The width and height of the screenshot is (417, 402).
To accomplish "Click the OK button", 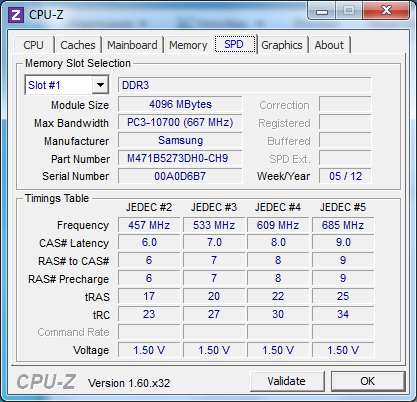I will pyautogui.click(x=368, y=381).
